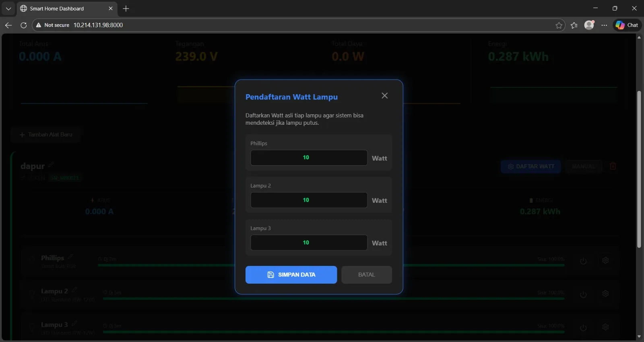Viewport: 644px width, 342px height.
Task: Toggle power icon for Lampu 3
Action: [583, 328]
